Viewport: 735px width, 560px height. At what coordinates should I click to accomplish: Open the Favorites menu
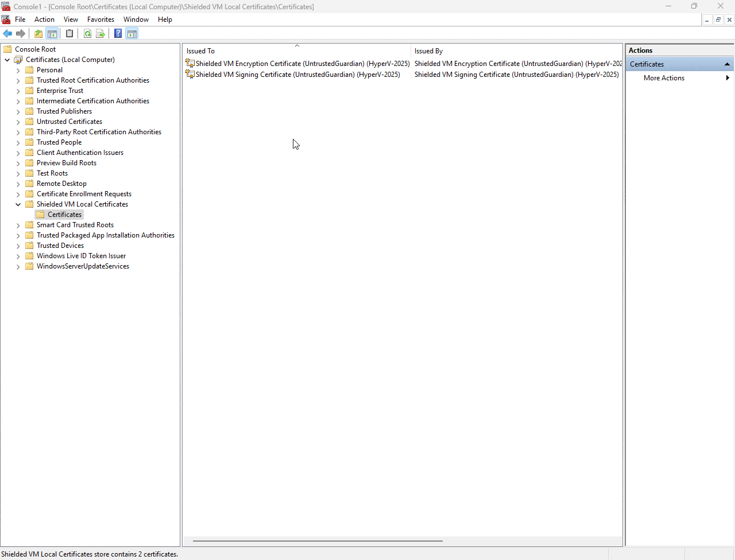click(100, 19)
